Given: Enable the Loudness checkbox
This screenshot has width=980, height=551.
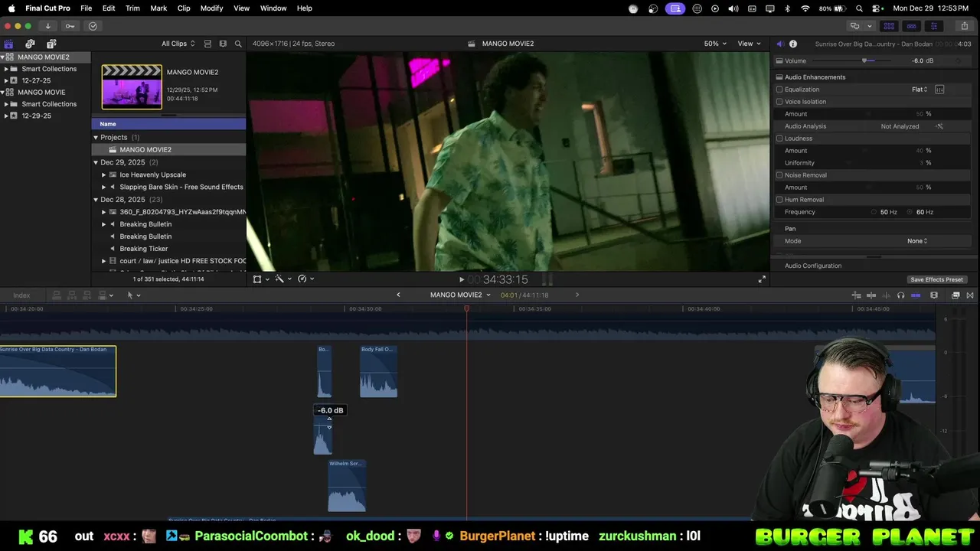Looking at the screenshot, I should pyautogui.click(x=779, y=139).
